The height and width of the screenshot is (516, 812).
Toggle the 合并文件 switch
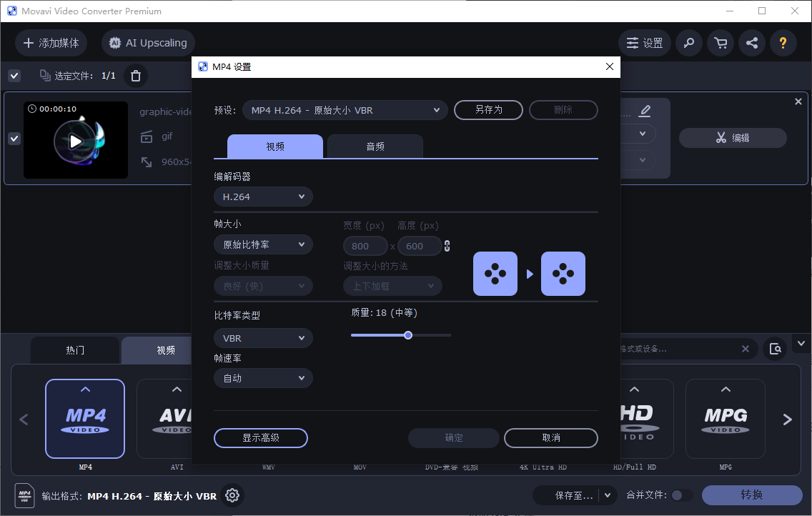click(681, 495)
